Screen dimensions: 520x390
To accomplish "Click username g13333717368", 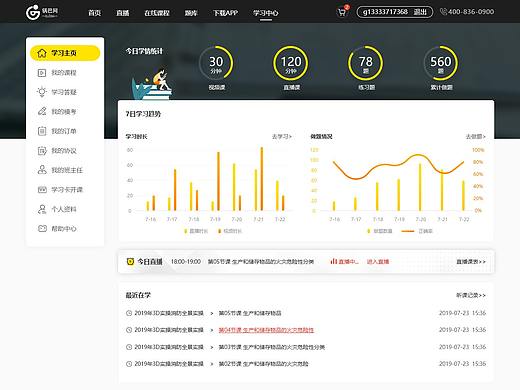I will pyautogui.click(x=385, y=12).
